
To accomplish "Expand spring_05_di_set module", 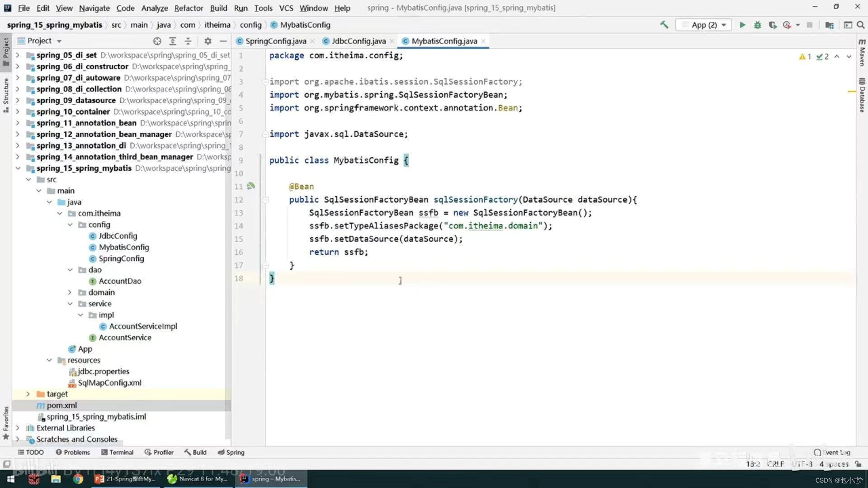I will 18,55.
